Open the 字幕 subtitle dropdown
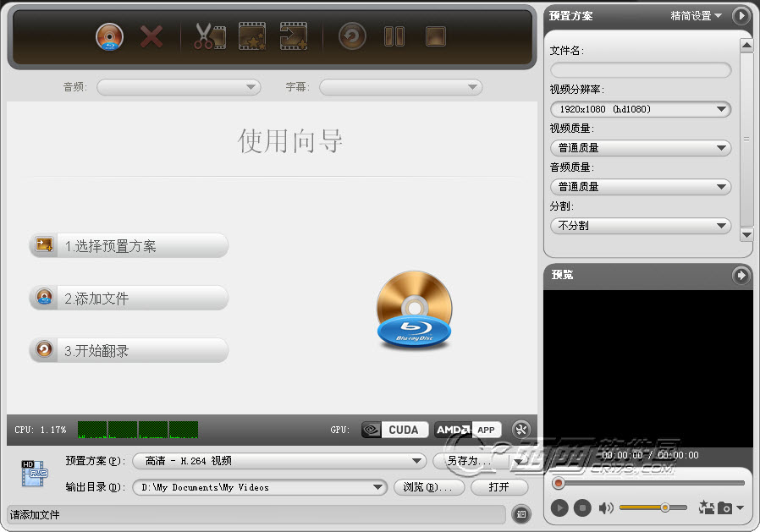 [x=401, y=87]
